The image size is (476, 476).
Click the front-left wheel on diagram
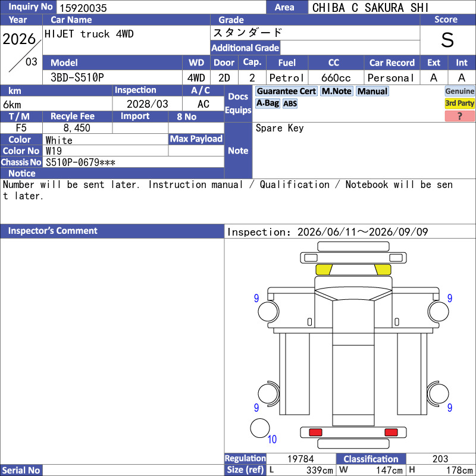point(268,311)
